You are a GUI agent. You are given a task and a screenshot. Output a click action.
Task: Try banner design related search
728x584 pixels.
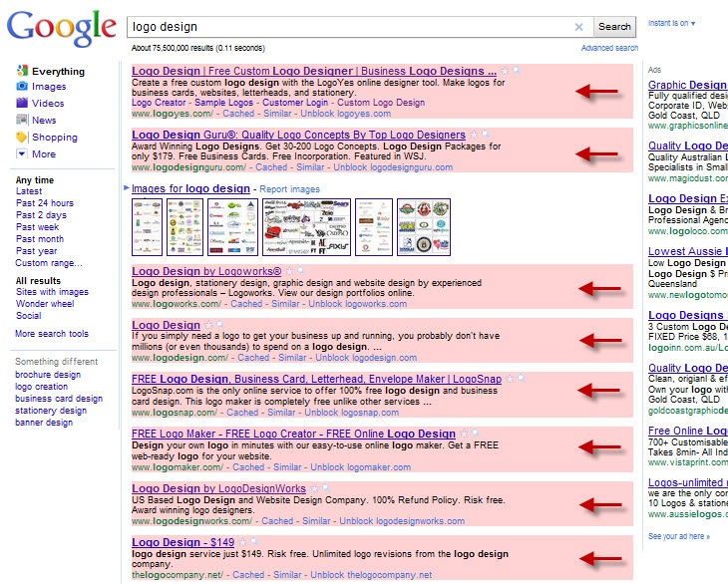44,423
